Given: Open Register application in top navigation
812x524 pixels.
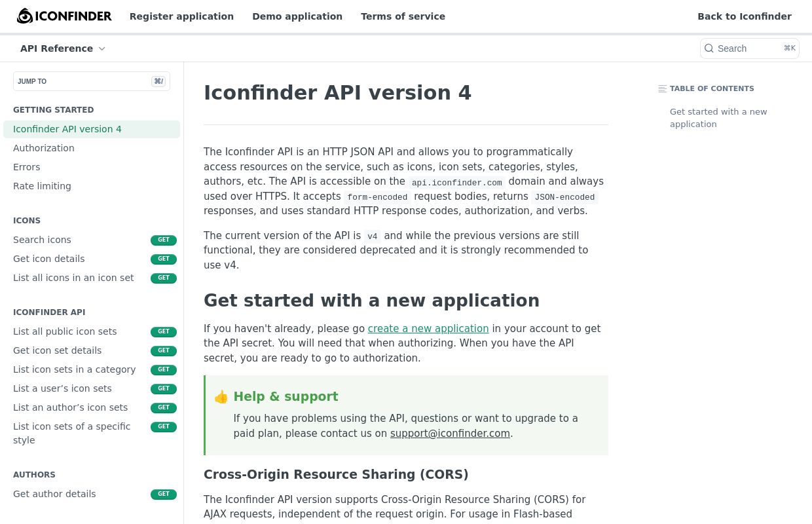Looking at the screenshot, I should (x=181, y=16).
